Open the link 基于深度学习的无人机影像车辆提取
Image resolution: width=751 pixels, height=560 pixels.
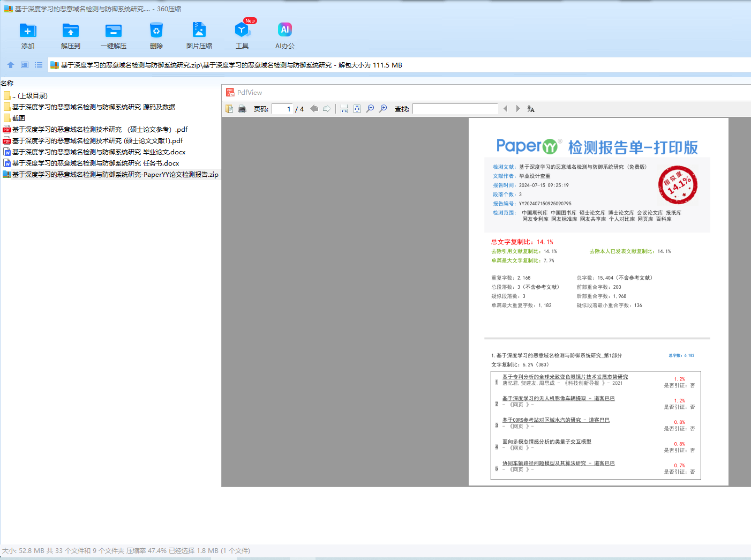tap(559, 398)
